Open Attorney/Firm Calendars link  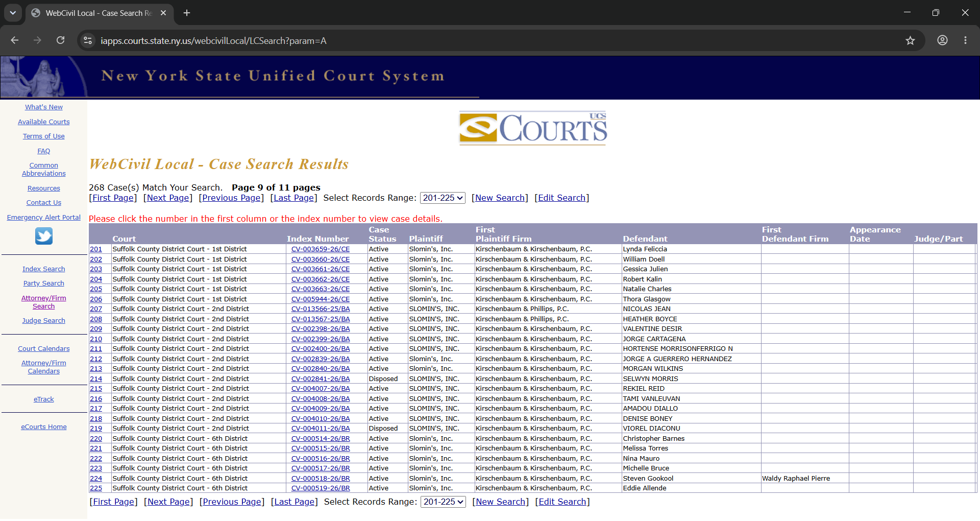tap(44, 367)
